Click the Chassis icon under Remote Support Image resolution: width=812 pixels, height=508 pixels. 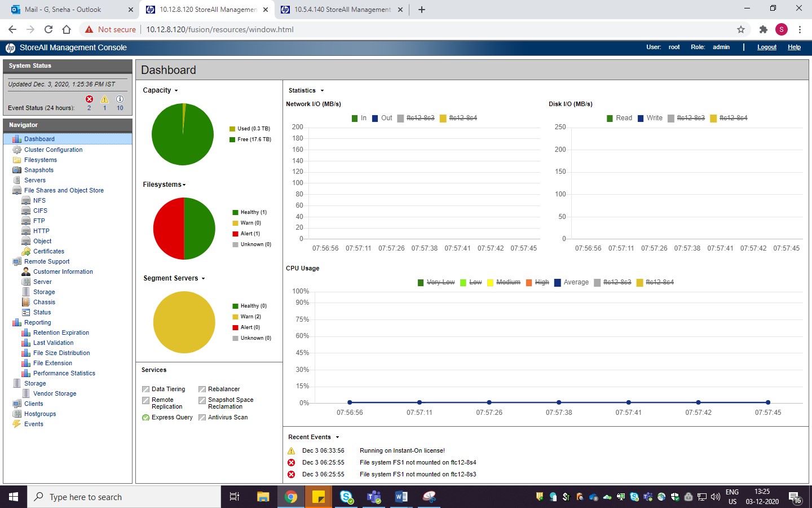tap(25, 302)
